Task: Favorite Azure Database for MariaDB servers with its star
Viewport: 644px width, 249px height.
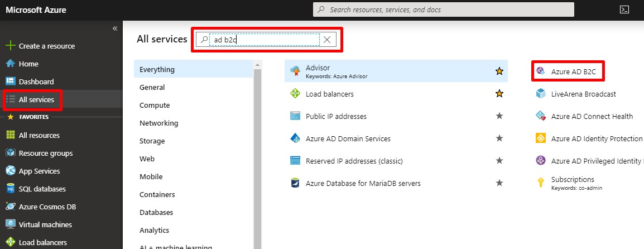Action: coord(499,183)
